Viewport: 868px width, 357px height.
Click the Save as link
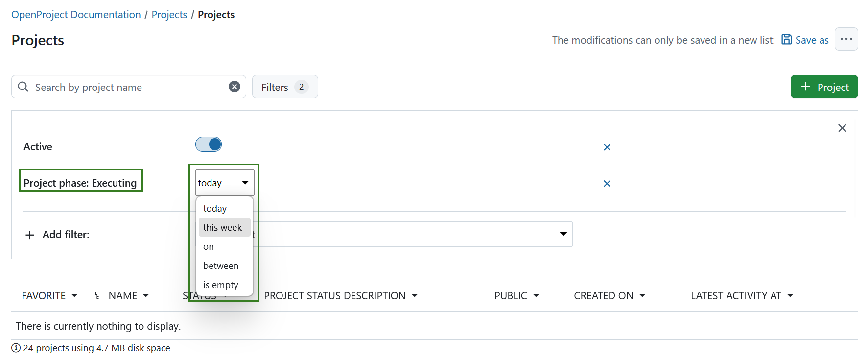coord(805,40)
